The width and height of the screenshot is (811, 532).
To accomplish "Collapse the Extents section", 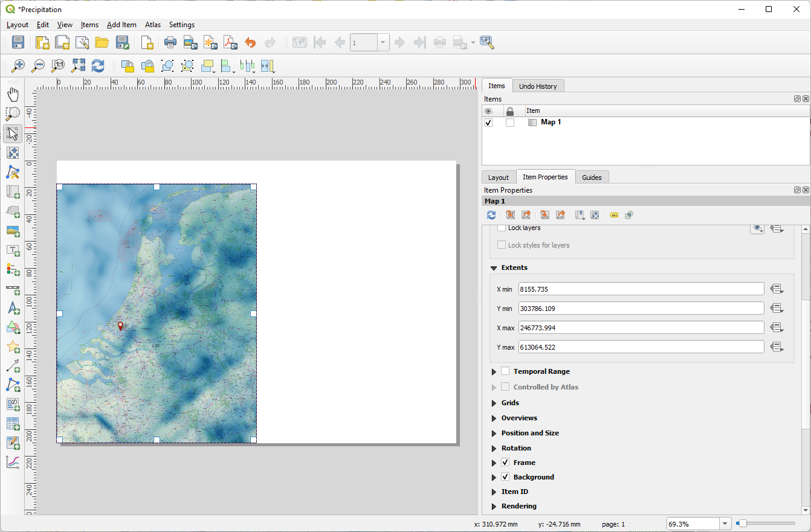I will pos(494,268).
